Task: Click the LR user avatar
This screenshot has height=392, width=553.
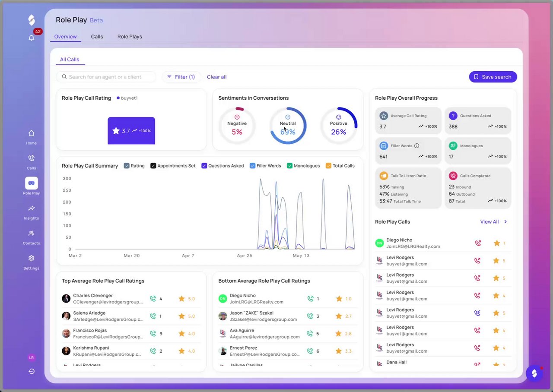Action: click(x=32, y=357)
